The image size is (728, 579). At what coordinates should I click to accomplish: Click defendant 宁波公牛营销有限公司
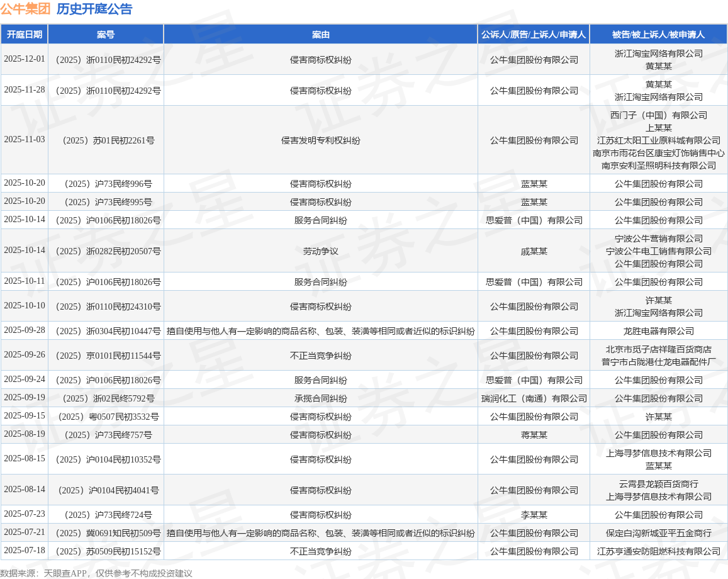point(658,239)
